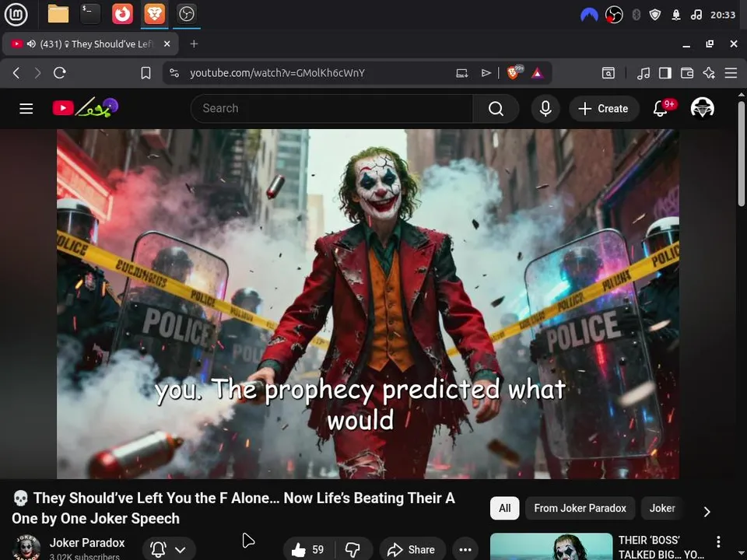Click the Share button
The image size is (747, 560).
412,550
